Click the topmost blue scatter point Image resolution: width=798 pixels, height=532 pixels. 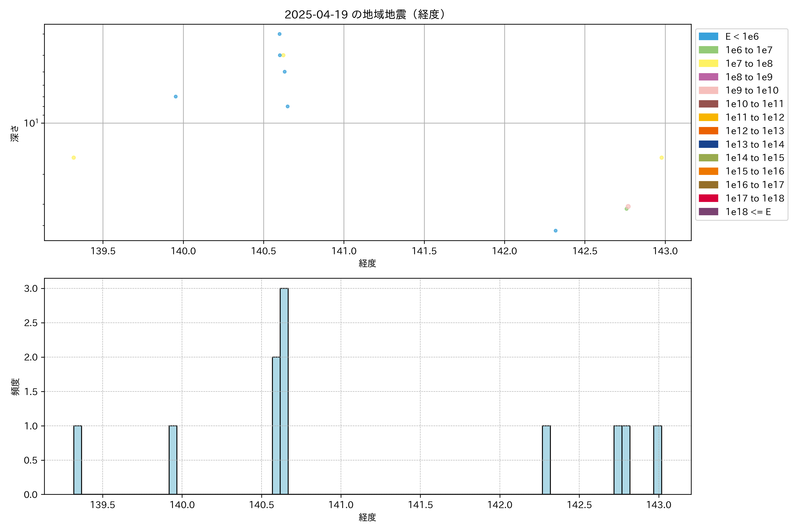click(x=280, y=34)
